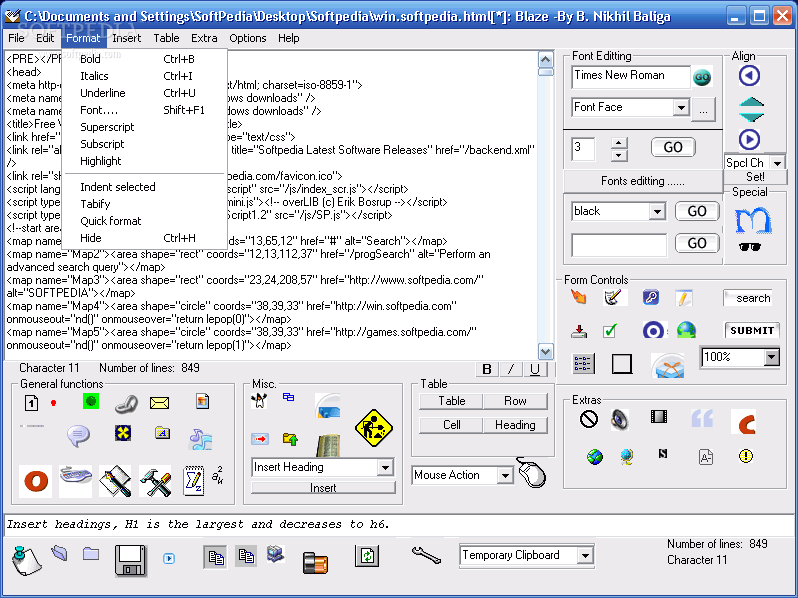Choose Indent selected in Format menu
Screen dimensions: 798x598
point(144,187)
